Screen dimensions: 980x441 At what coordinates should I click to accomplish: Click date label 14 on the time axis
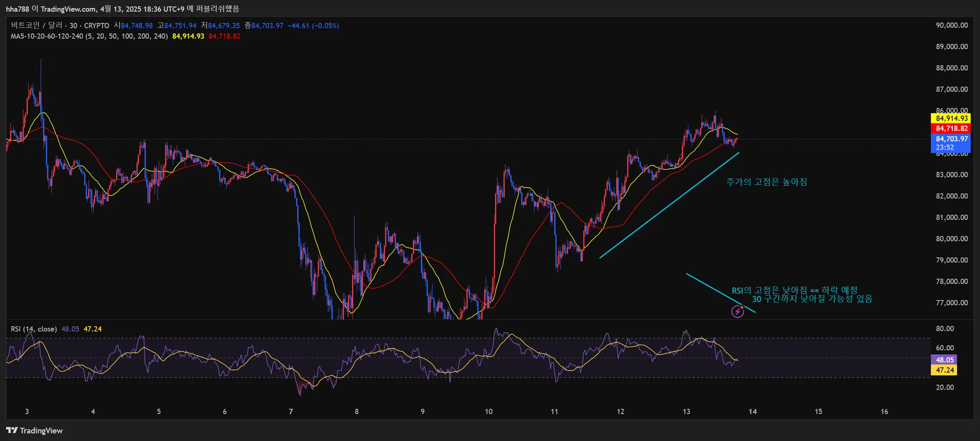pos(752,411)
